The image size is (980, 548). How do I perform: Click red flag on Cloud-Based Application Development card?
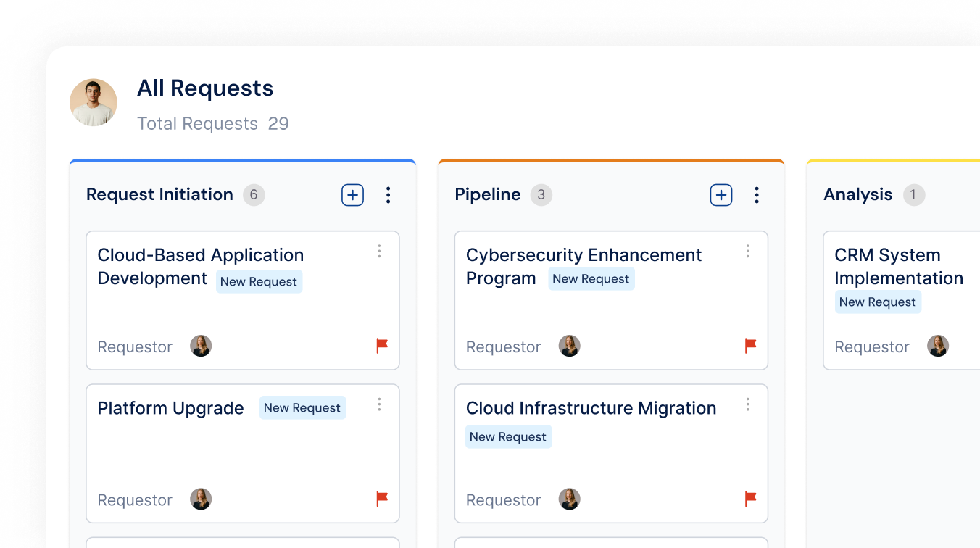[x=382, y=346]
